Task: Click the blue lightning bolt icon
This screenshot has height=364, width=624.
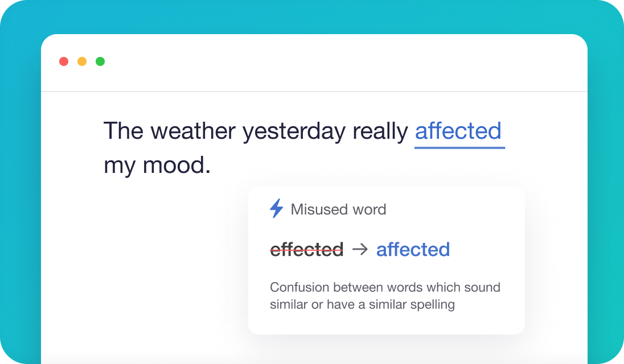Action: 276,209
